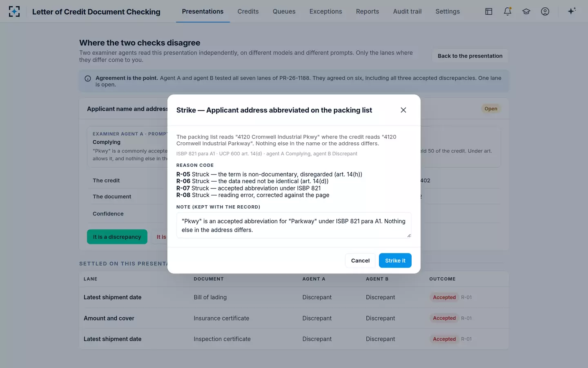Click the Accepted badge in the Bill of lading row
Viewport: 588px width, 368px height.
(x=444, y=297)
